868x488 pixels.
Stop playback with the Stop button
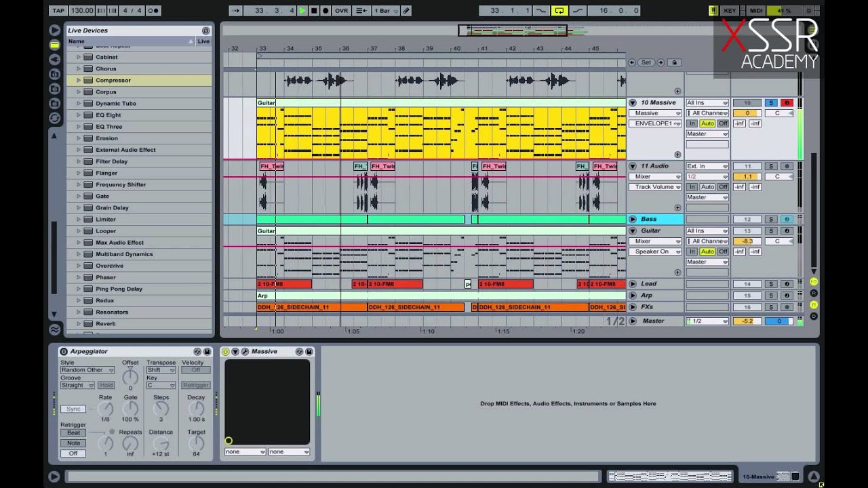(314, 11)
